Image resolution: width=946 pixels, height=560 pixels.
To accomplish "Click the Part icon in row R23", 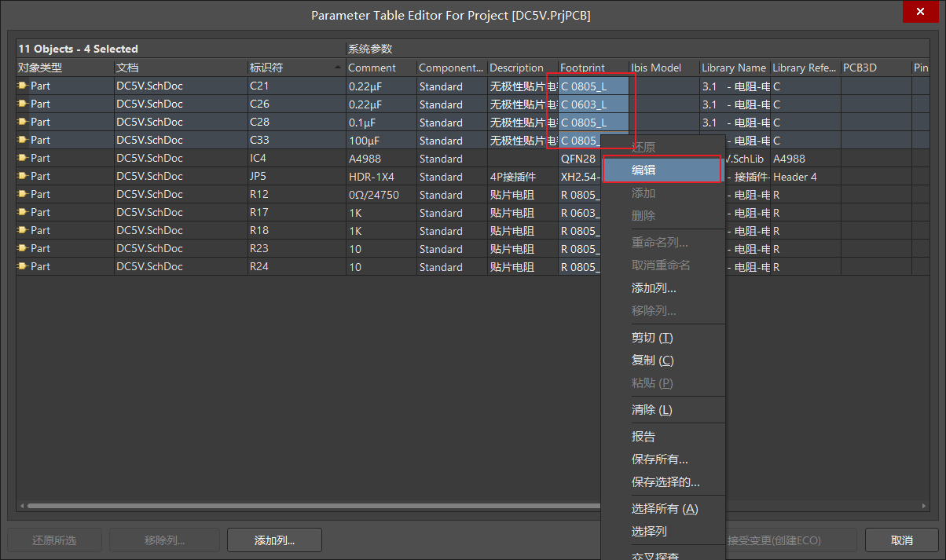I will tap(23, 248).
